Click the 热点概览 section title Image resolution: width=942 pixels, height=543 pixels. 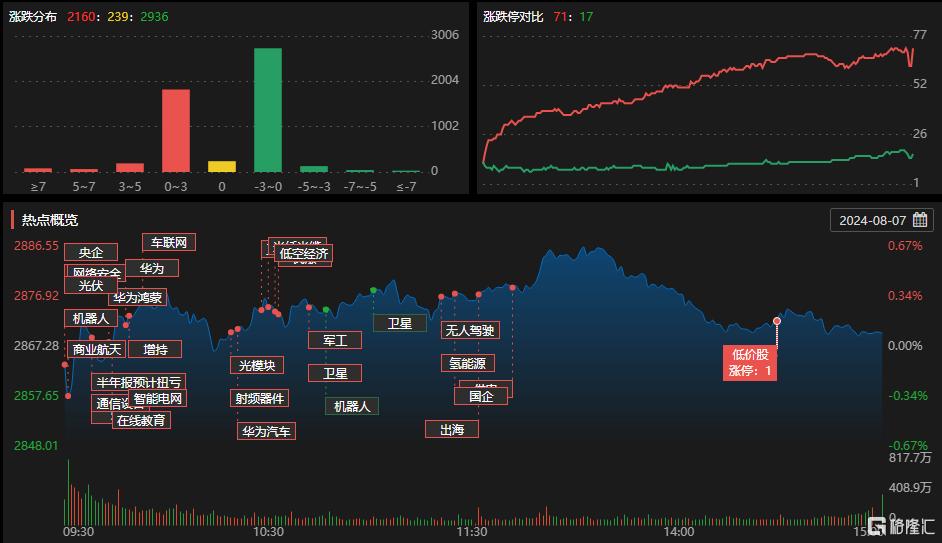pos(50,220)
